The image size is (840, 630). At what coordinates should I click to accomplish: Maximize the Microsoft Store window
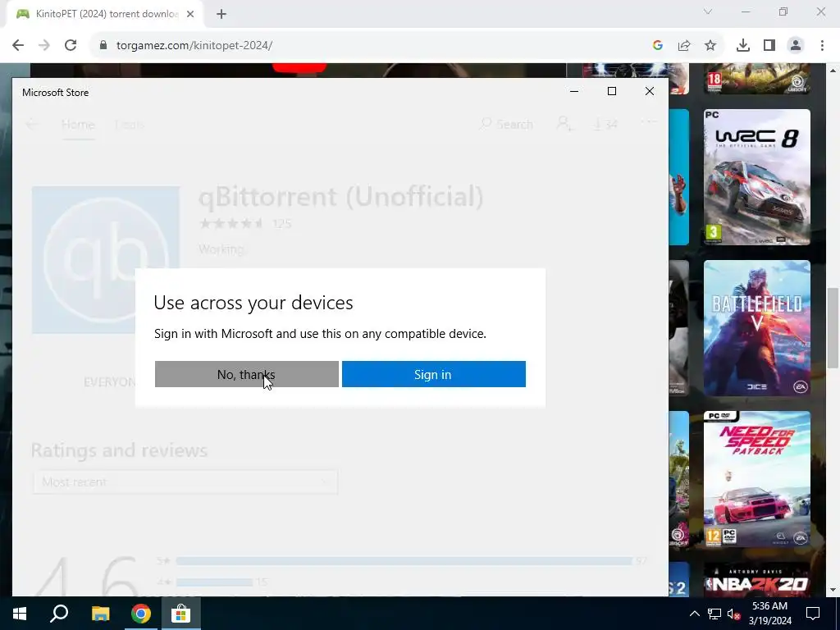click(612, 92)
